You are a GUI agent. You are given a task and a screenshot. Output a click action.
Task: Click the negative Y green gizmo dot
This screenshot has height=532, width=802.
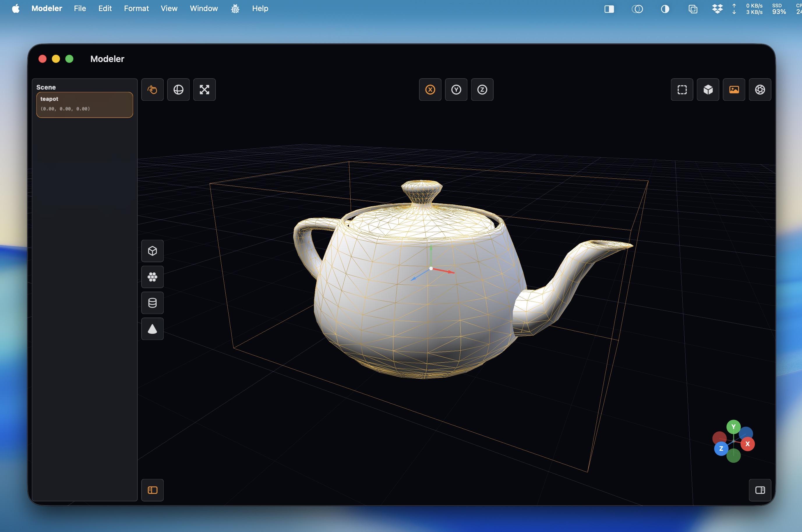pos(734,456)
